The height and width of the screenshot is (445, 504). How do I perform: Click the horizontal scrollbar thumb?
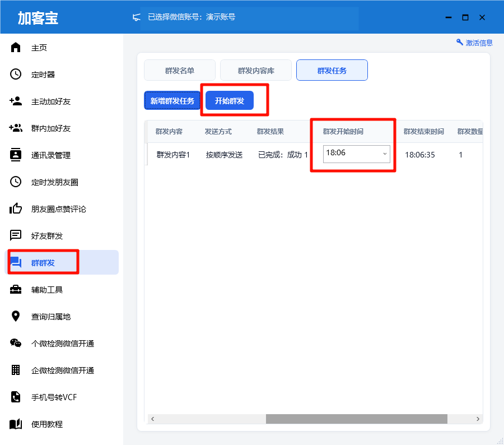357,419
